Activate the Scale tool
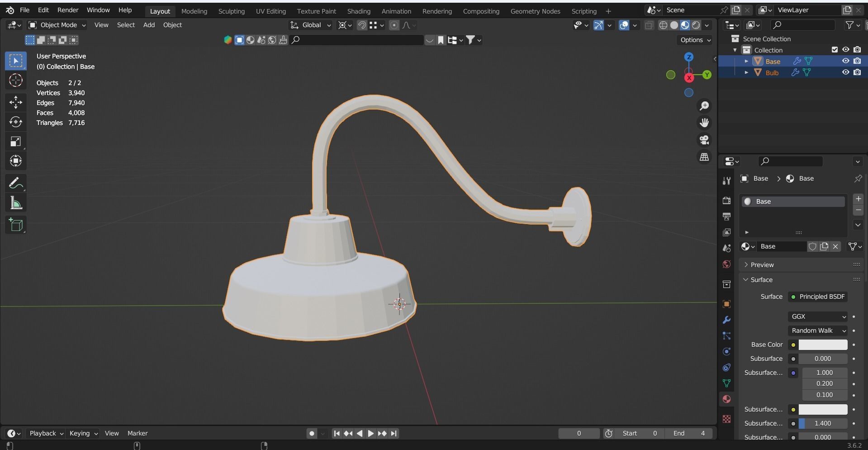 tap(16, 142)
